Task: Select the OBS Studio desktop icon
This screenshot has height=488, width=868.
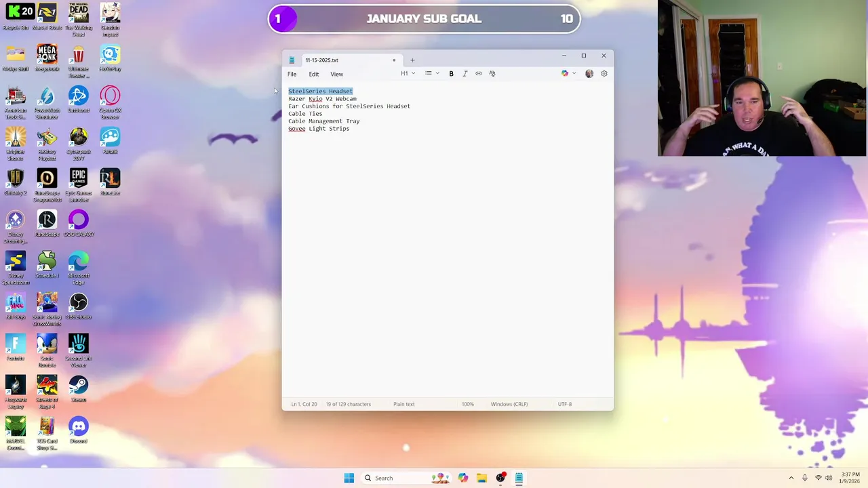Action: tap(79, 307)
